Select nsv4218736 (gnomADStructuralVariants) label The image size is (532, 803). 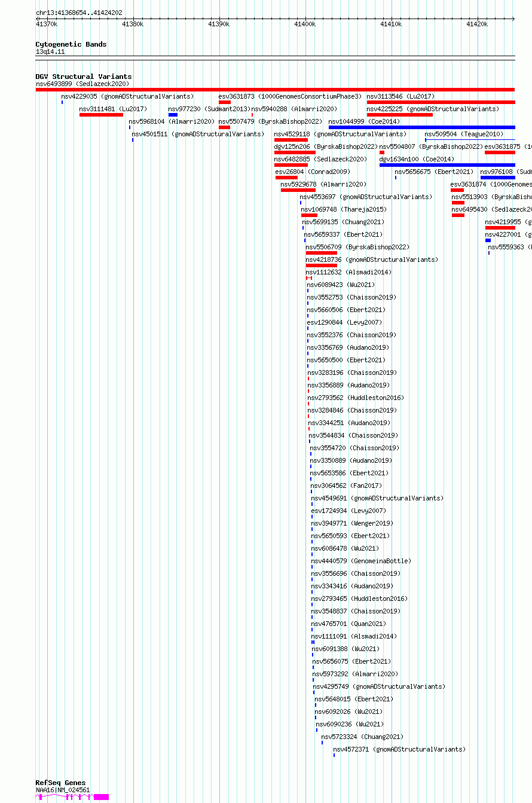point(372,259)
